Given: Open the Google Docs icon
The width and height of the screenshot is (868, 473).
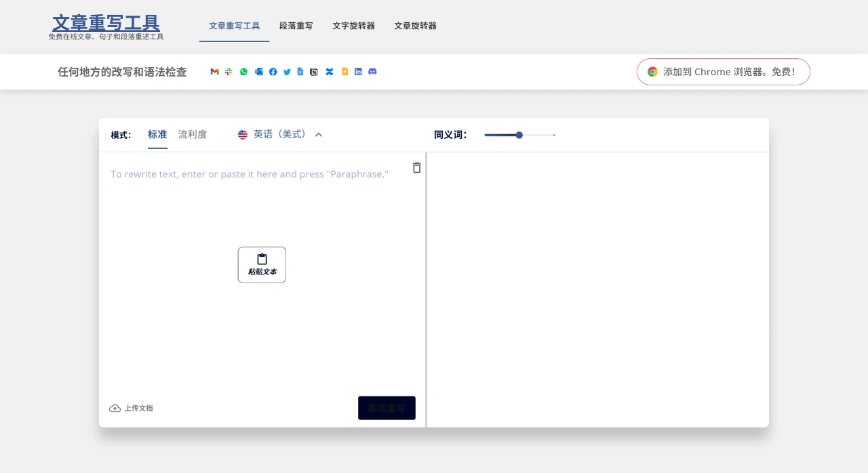Looking at the screenshot, I should pyautogui.click(x=300, y=71).
